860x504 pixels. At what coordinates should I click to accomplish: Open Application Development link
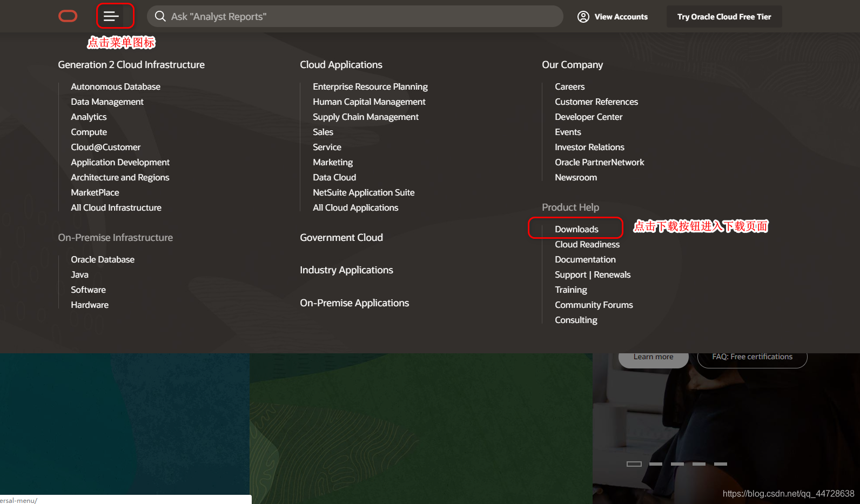tap(120, 162)
